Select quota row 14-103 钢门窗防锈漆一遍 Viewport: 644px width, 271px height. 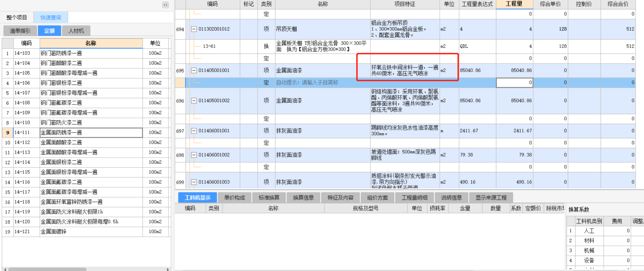[x=86, y=53]
